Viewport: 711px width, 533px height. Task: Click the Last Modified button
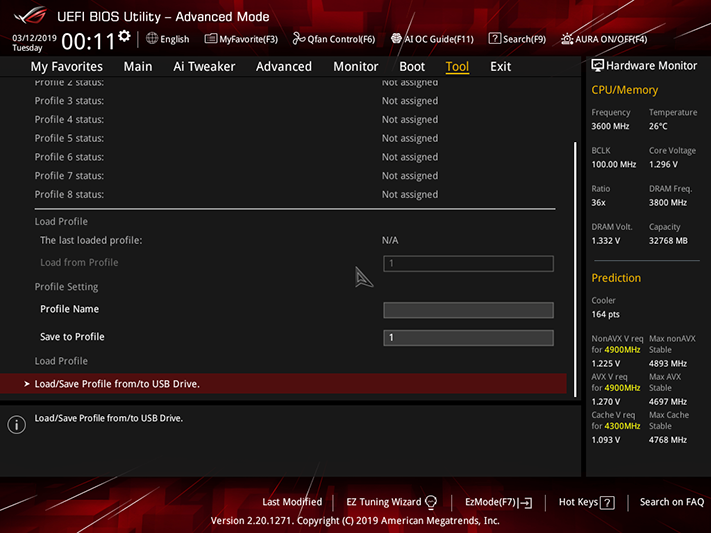pyautogui.click(x=292, y=502)
